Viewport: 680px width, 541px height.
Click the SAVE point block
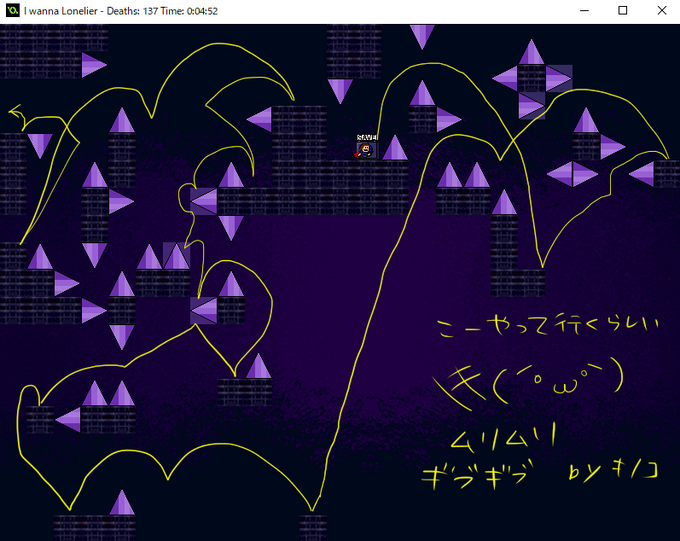click(368, 147)
